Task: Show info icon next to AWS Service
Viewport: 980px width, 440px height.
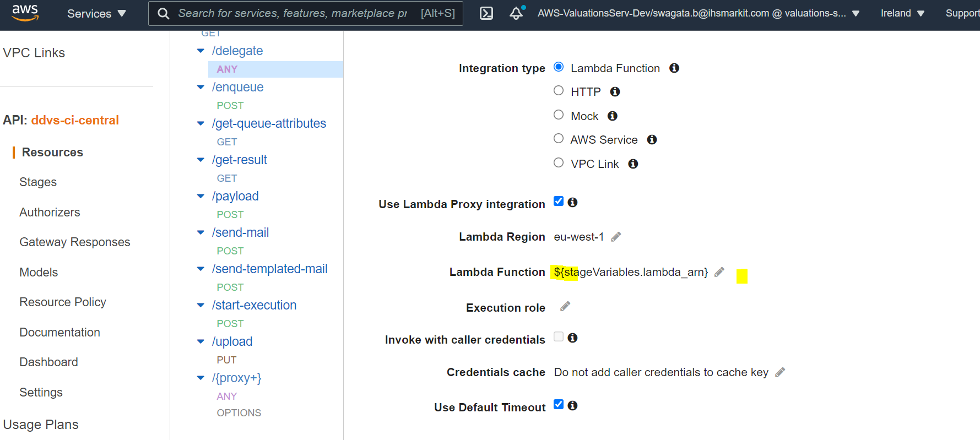Action: pos(652,140)
